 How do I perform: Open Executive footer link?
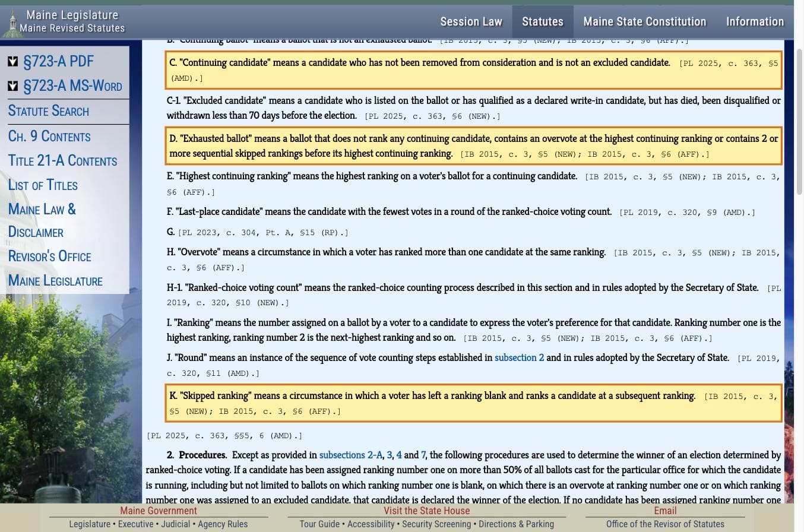(135, 524)
